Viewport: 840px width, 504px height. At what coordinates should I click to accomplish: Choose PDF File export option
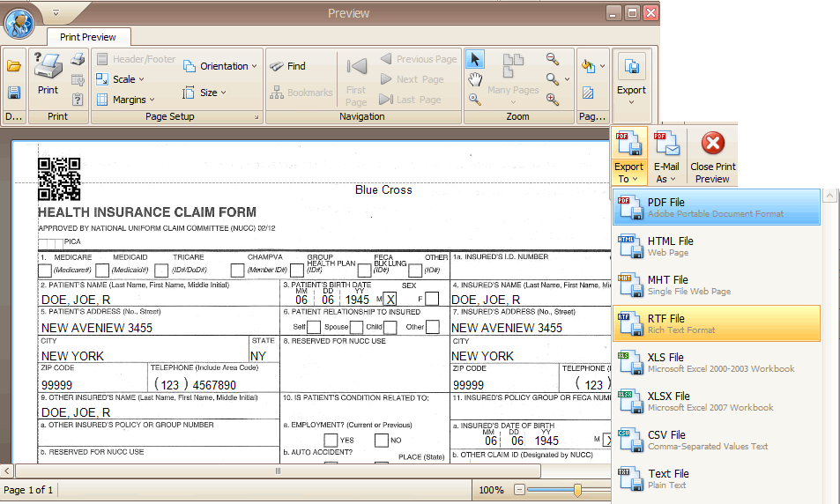[717, 207]
